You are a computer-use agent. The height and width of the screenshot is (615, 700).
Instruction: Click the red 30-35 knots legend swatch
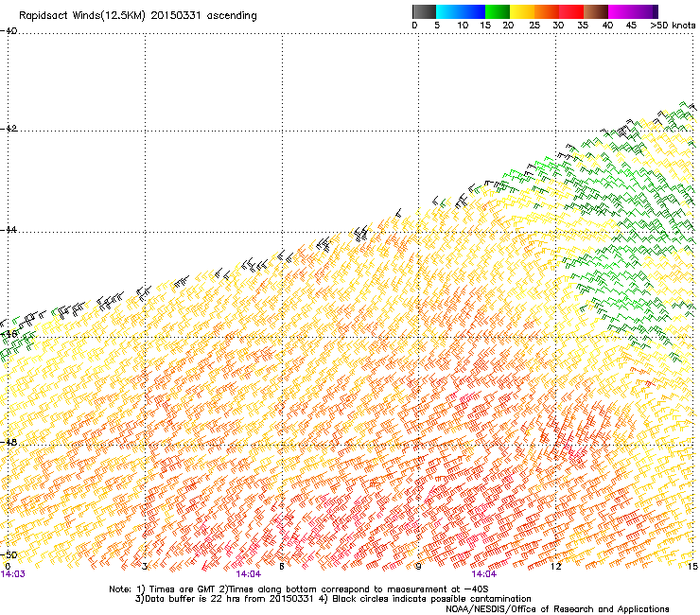tap(571, 11)
